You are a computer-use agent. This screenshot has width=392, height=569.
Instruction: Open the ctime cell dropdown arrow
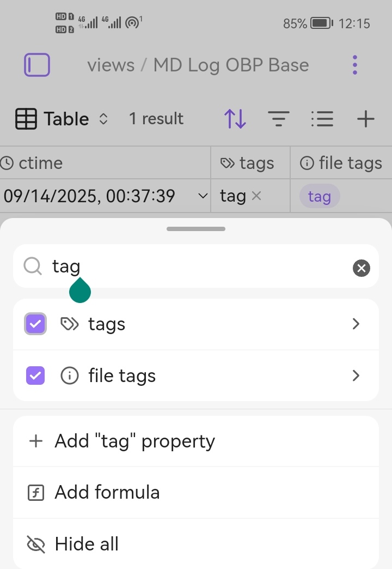coord(203,196)
